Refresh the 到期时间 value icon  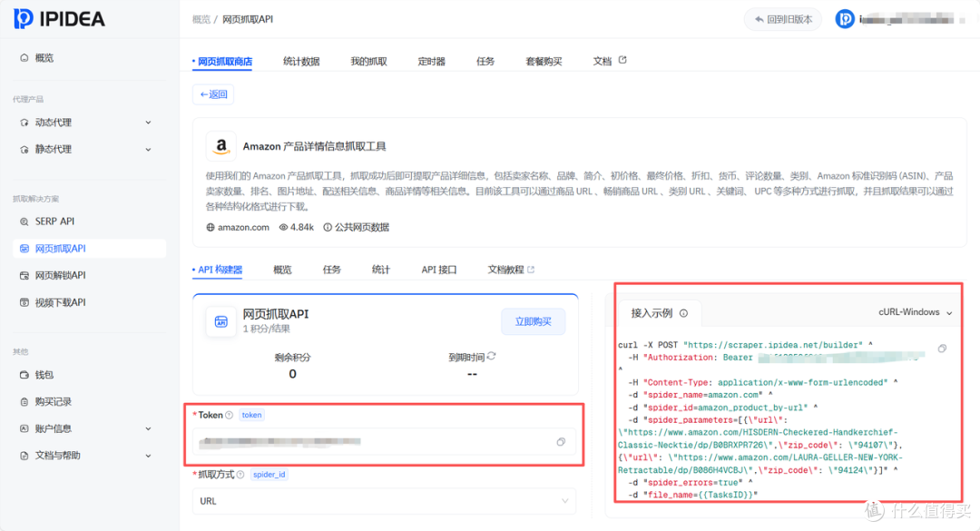pos(491,356)
